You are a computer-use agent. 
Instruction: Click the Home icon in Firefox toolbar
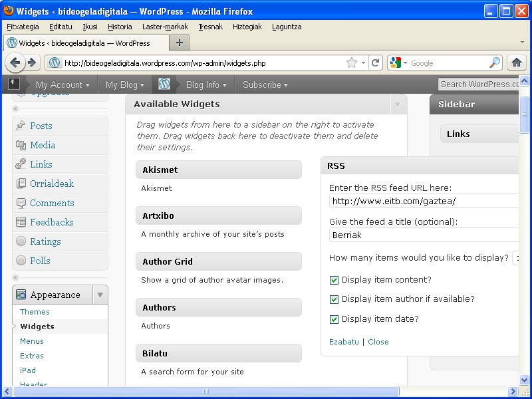tap(517, 63)
